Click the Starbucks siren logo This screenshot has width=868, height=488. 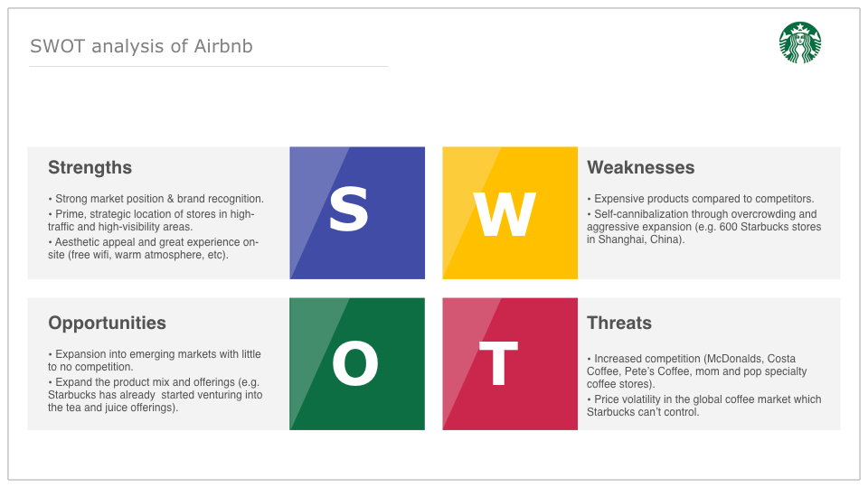(800, 42)
